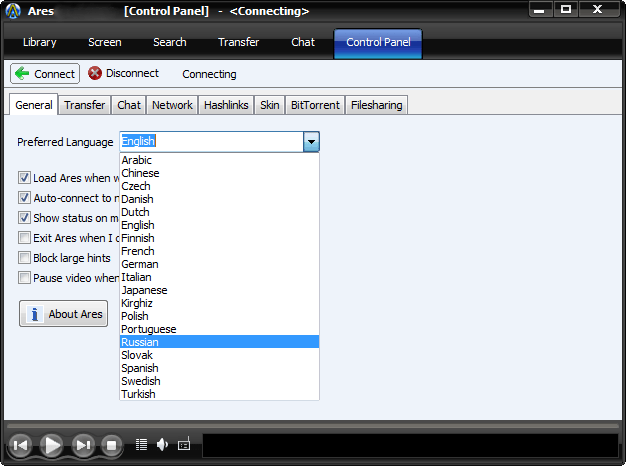Enable the Exit Ares when I close checkbox
Viewport: 626px width, 466px height.
point(24,238)
